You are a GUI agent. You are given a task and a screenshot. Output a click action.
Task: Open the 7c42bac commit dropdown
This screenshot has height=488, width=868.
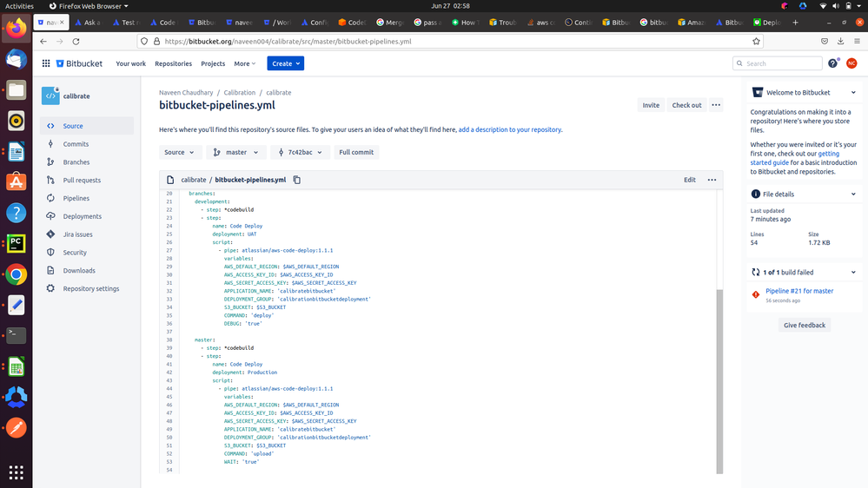pyautogui.click(x=301, y=152)
